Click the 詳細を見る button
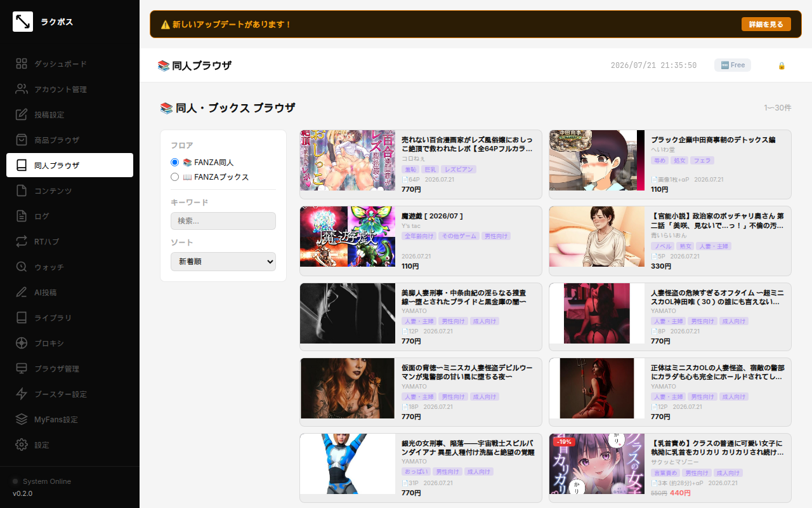Screen dimensions: 812x508 tap(766, 24)
